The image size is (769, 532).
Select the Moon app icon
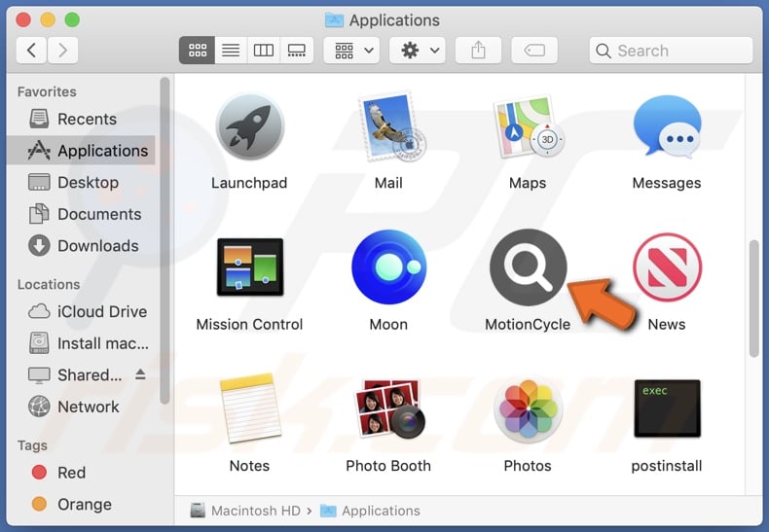388,267
